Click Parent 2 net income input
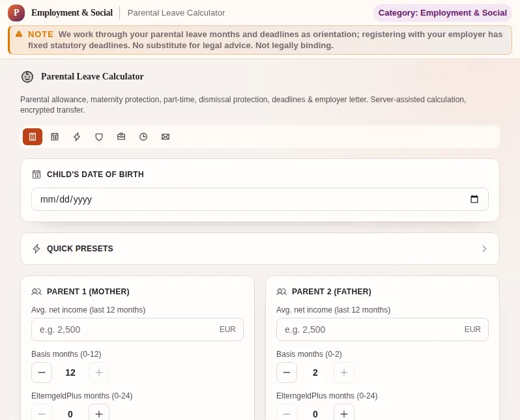The width and height of the screenshot is (520, 420). coord(382,329)
